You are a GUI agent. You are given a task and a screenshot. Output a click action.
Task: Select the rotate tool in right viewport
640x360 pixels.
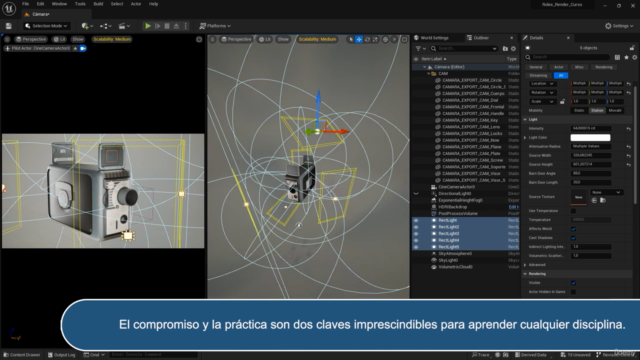pos(367,39)
